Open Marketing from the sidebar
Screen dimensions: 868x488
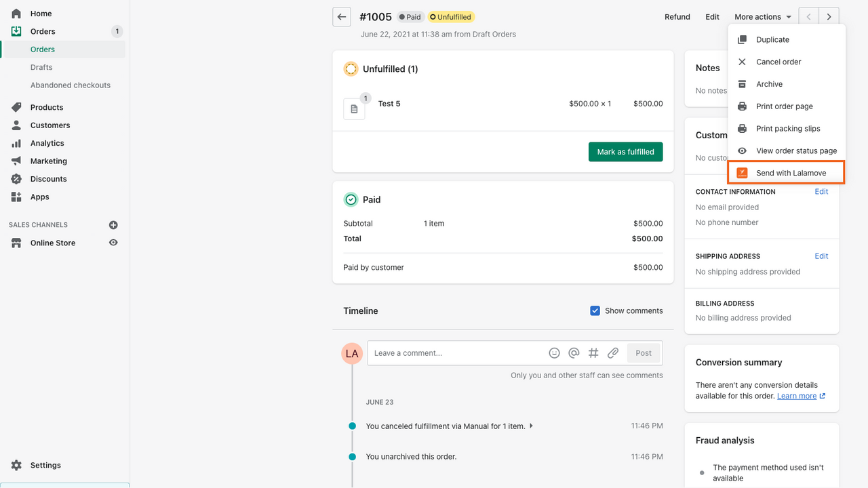pyautogui.click(x=49, y=161)
